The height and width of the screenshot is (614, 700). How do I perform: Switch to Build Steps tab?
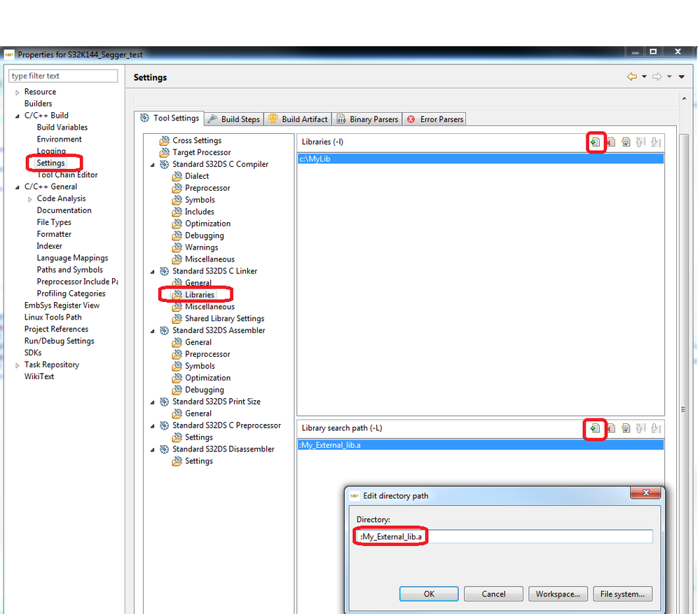(x=234, y=119)
